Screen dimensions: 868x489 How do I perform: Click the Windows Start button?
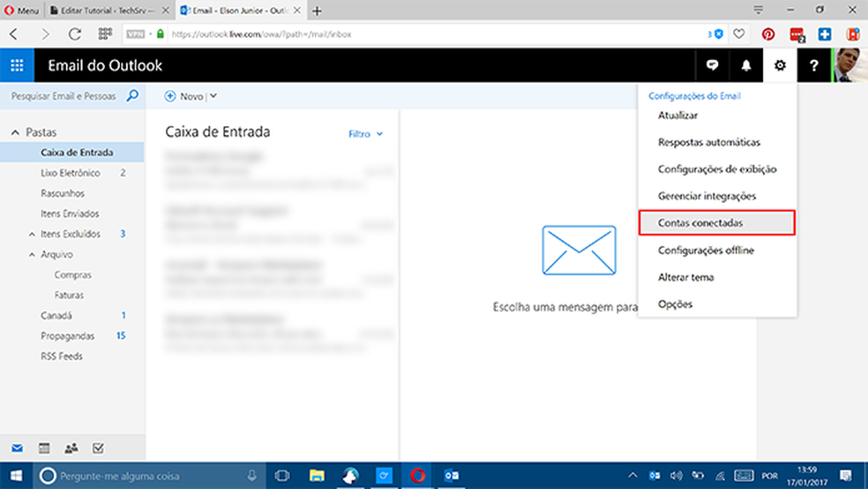[x=16, y=476]
